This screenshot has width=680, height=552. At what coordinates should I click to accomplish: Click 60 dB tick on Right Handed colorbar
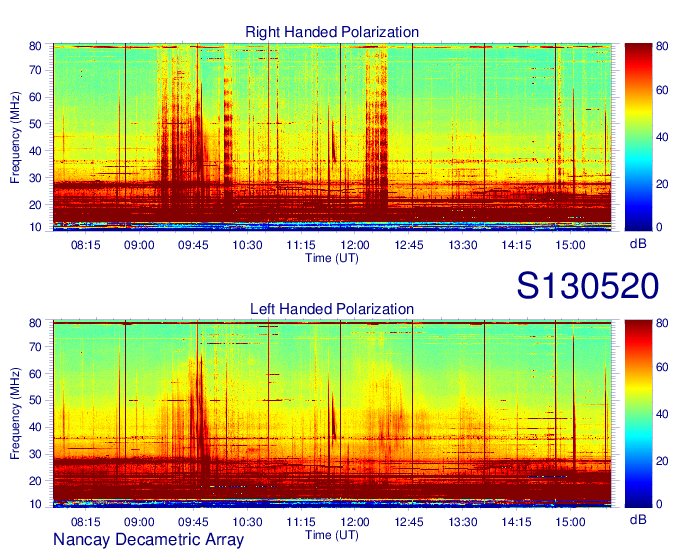[662, 90]
